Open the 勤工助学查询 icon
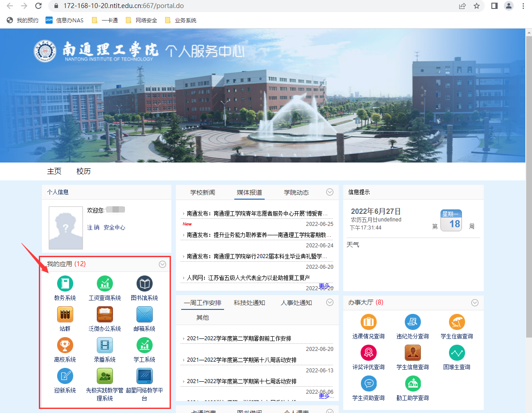 pos(412,384)
